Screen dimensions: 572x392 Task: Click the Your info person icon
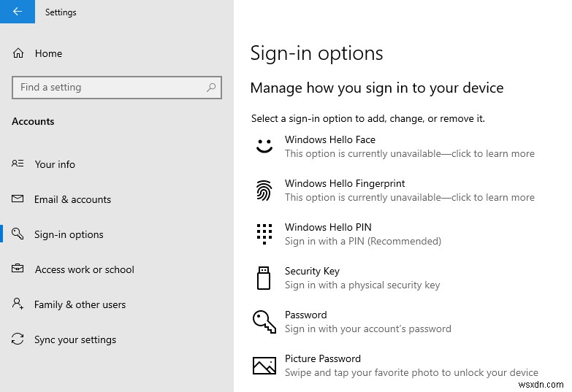[18, 164]
